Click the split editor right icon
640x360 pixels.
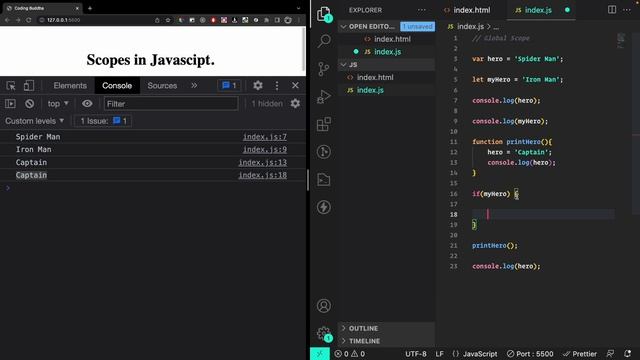612,10
